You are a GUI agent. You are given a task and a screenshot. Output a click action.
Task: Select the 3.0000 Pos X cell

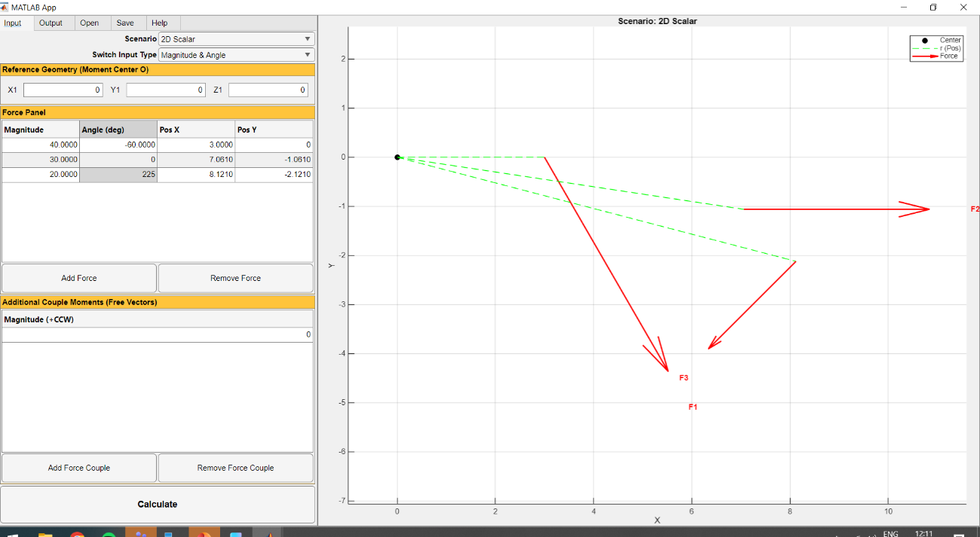[x=196, y=145]
